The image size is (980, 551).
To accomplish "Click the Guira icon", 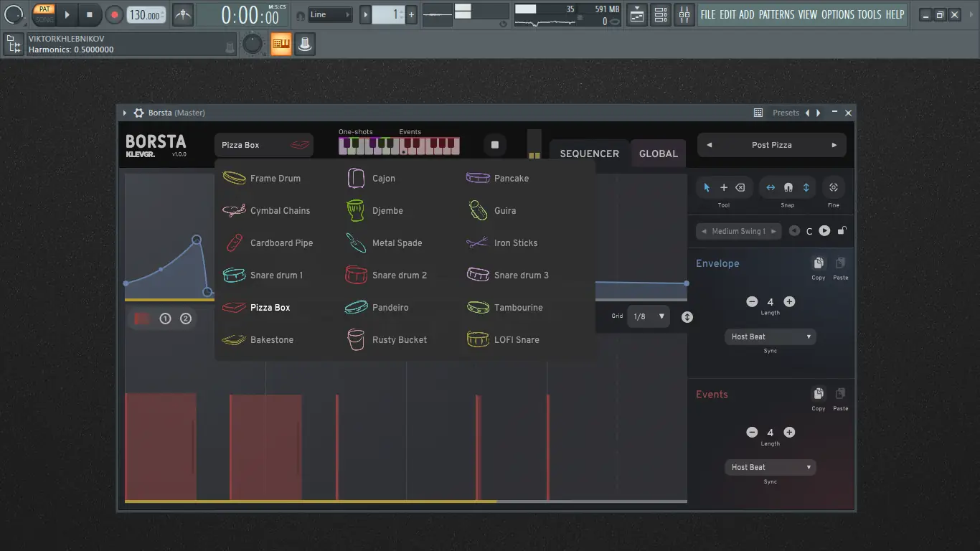I will (478, 210).
